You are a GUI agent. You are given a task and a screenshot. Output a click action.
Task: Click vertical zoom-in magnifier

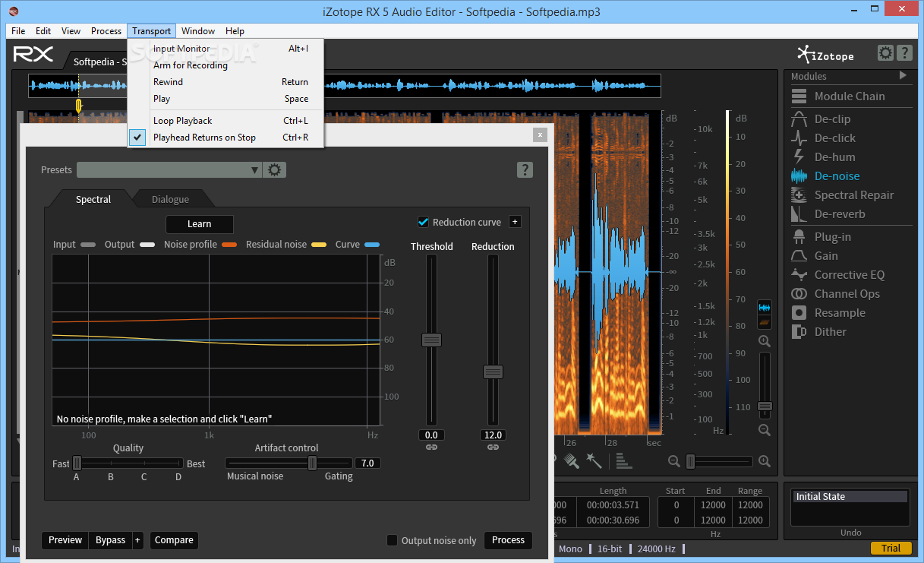tap(765, 342)
